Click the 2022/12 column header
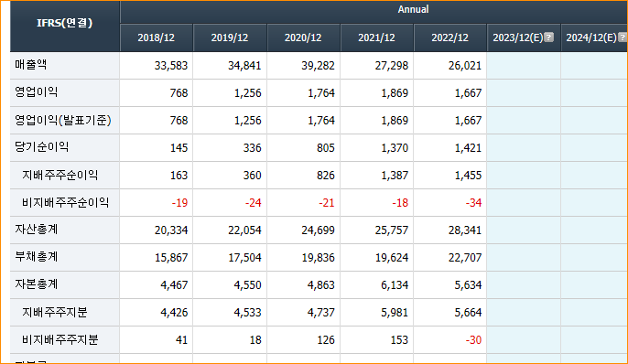The image size is (628, 364). pos(449,37)
